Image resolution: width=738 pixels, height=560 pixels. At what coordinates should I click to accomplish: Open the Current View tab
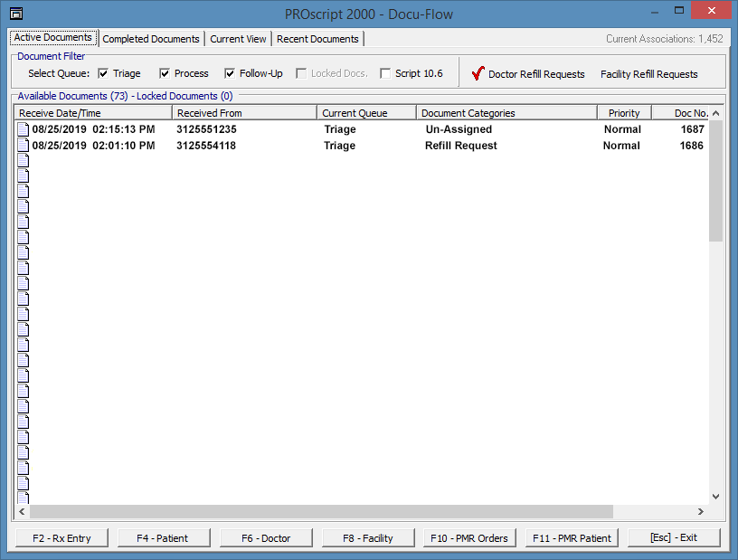point(238,39)
